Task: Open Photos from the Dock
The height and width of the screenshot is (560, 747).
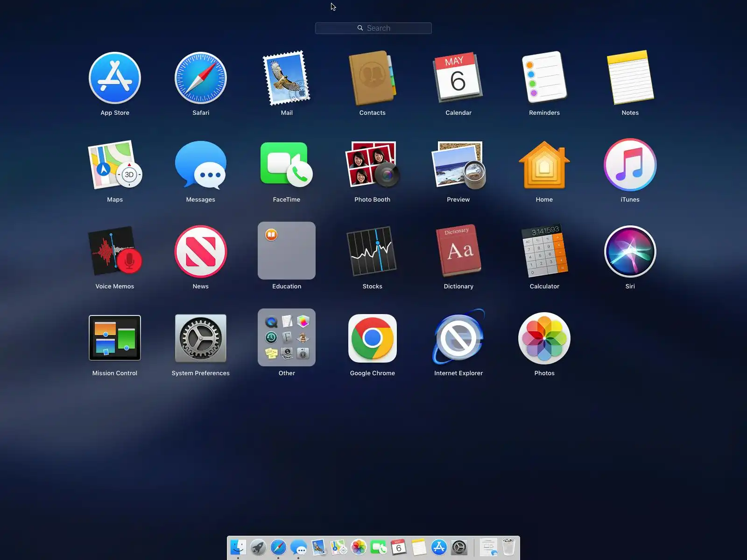Action: pyautogui.click(x=359, y=547)
